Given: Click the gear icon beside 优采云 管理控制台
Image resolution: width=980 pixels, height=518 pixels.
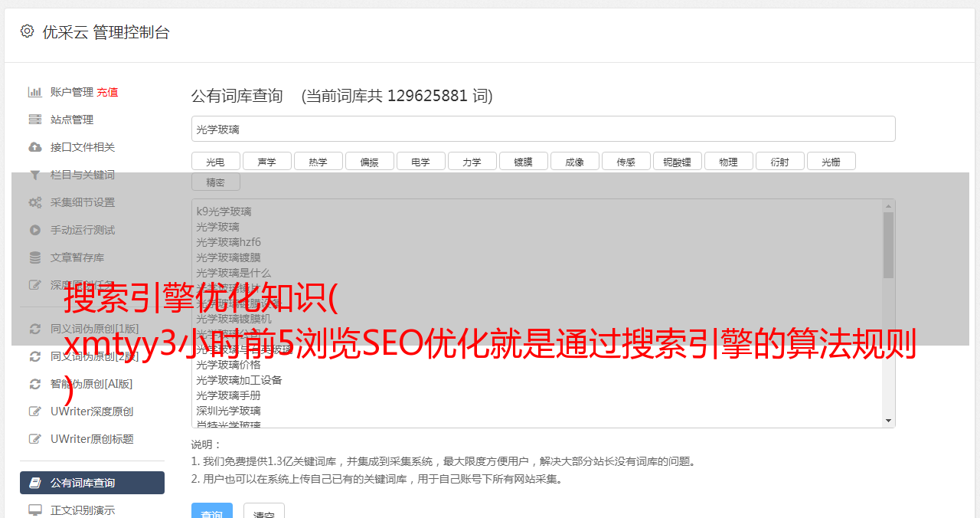Looking at the screenshot, I should click(28, 31).
